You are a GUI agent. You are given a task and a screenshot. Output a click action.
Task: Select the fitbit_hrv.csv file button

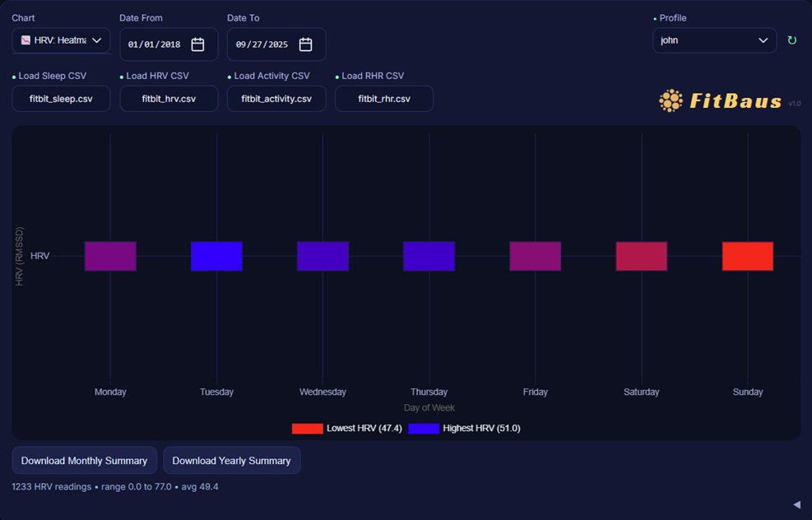point(169,99)
